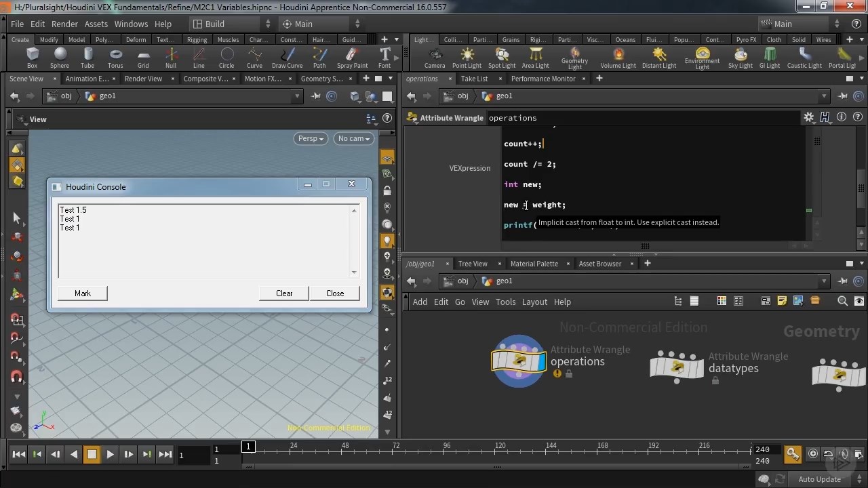Image resolution: width=868 pixels, height=488 pixels.
Task: Expand the Build desktop dropdown
Action: point(231,24)
